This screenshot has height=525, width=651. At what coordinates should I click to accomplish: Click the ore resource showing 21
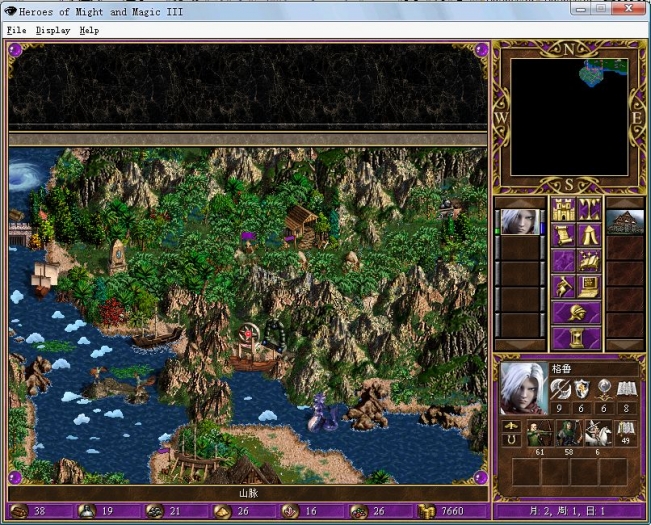tap(164, 511)
